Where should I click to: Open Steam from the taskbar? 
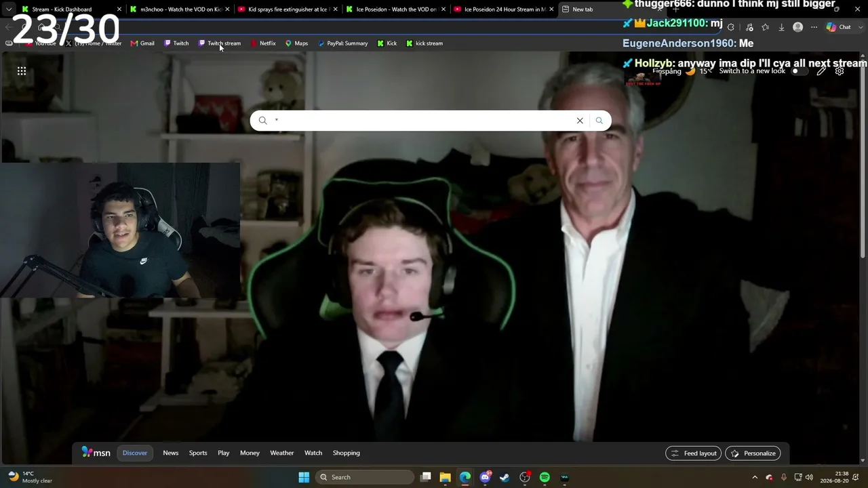click(505, 477)
